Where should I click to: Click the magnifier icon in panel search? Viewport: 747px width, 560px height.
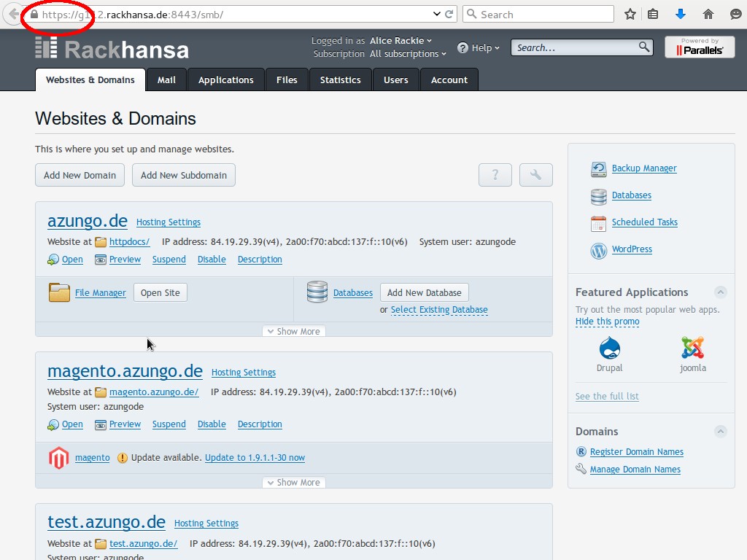point(643,47)
